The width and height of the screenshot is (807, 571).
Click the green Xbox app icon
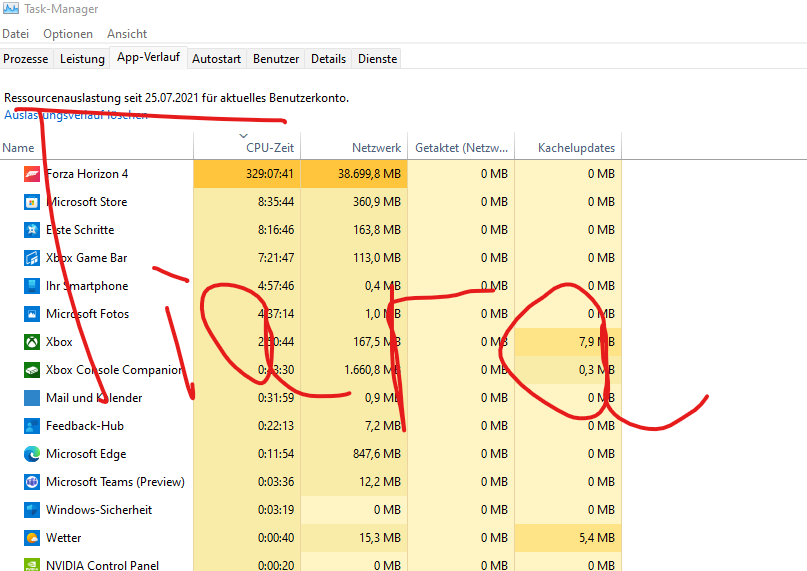[32, 342]
